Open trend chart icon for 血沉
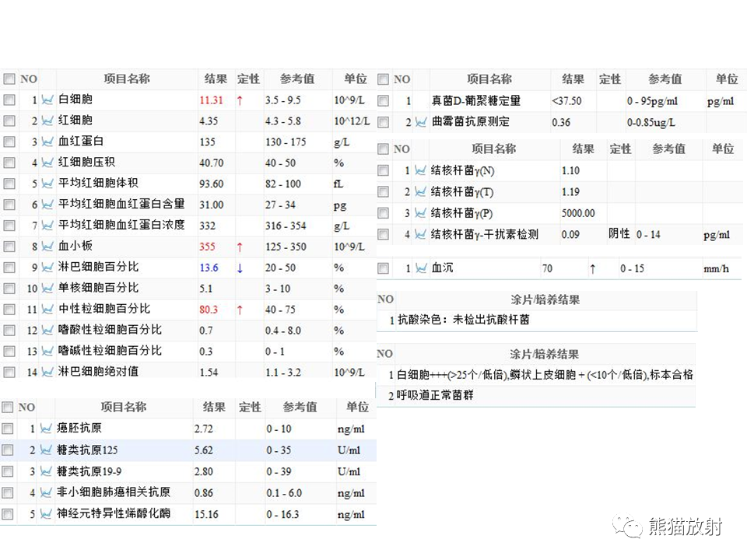 click(x=421, y=268)
